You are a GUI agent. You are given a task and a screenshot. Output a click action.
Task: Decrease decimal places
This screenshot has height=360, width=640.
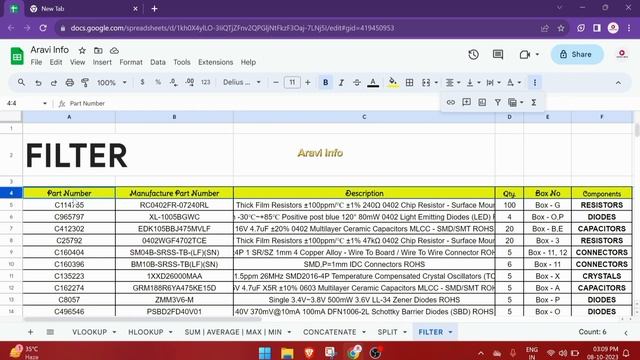pyautogui.click(x=173, y=82)
